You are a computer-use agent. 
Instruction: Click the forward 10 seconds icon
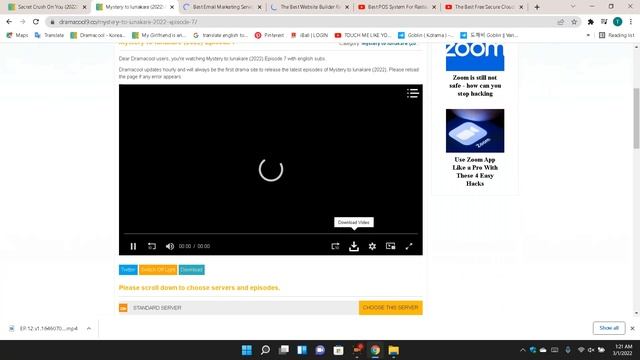click(335, 246)
